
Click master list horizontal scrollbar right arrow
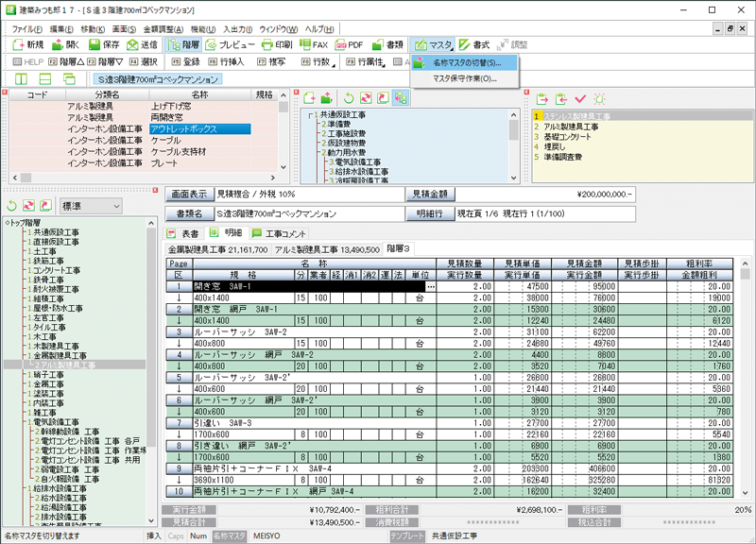[273, 178]
